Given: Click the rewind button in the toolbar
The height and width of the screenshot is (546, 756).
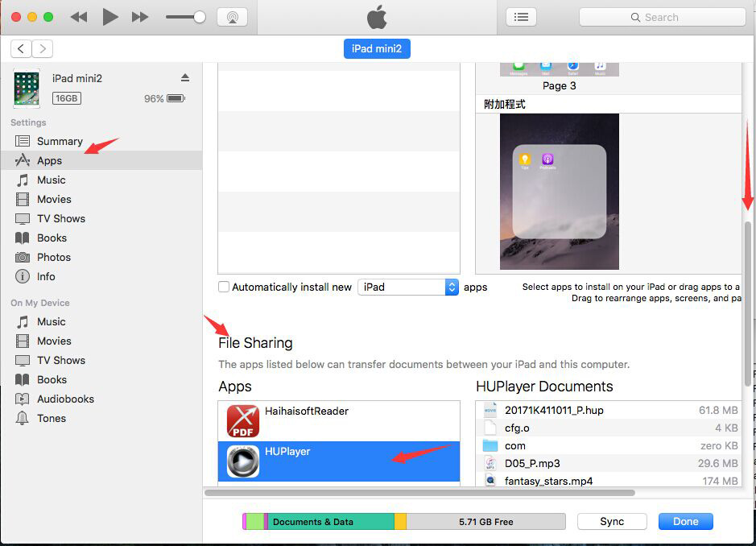Looking at the screenshot, I should 79,18.
